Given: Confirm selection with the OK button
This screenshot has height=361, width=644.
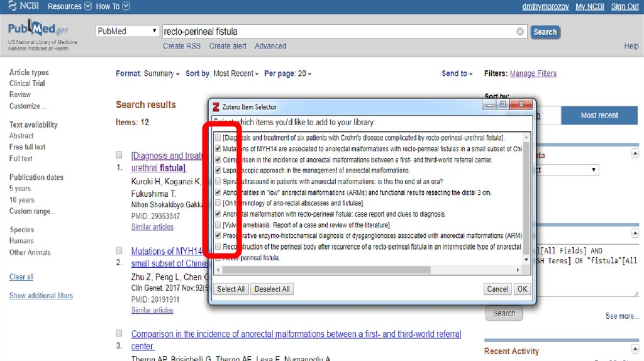Looking at the screenshot, I should (521, 289).
